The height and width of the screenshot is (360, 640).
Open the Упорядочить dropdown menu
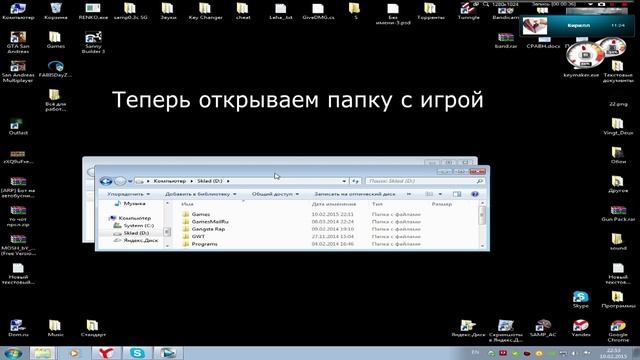pos(128,194)
